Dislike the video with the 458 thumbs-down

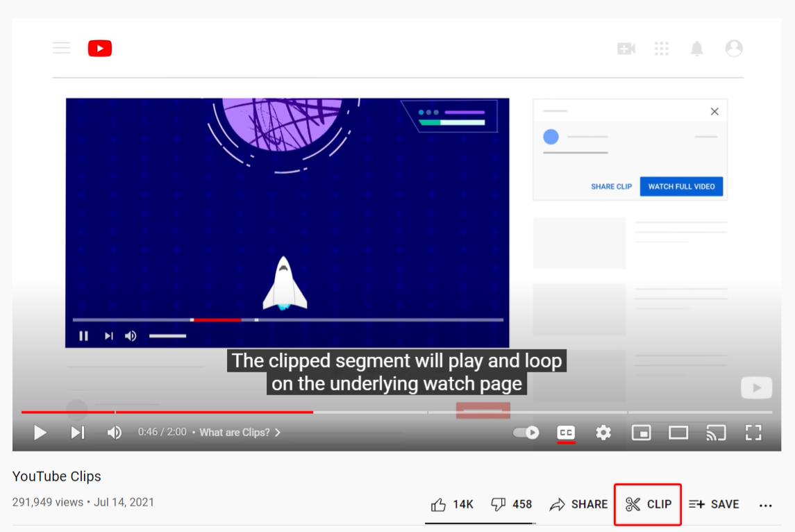click(511, 504)
